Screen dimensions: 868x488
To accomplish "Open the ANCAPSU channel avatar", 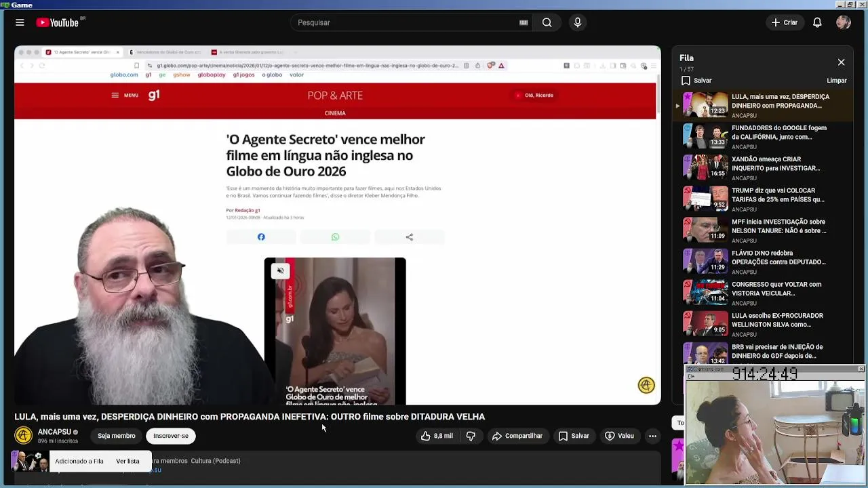I will (24, 436).
